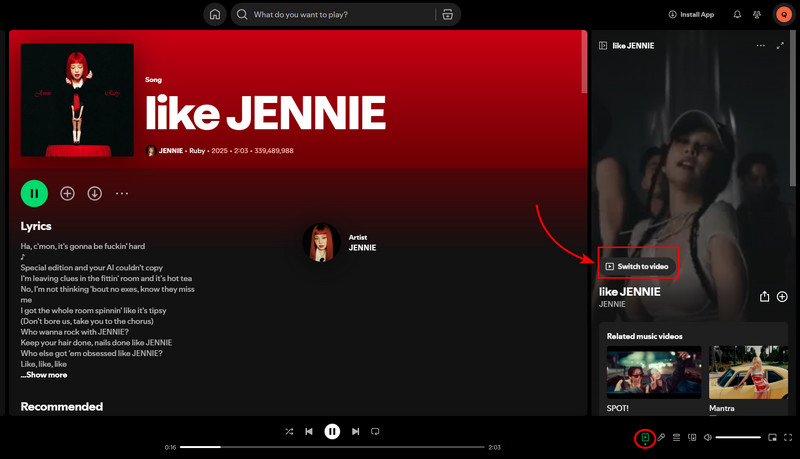Open Now Playing panel more options

click(x=760, y=46)
